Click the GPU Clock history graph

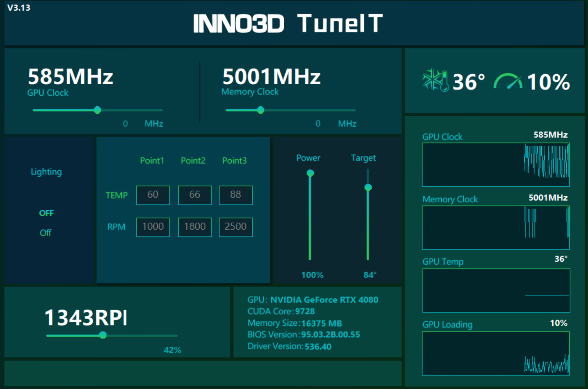pos(496,165)
